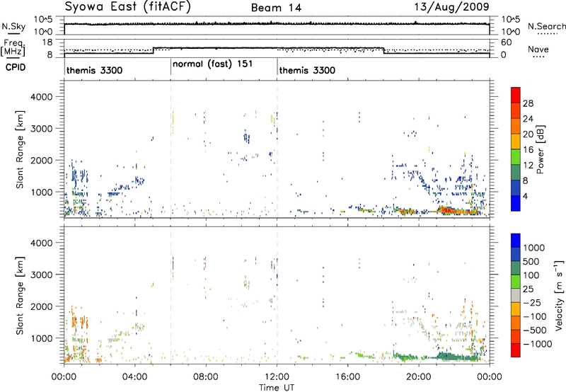This screenshot has height=392, width=566.
Task: Click the '12:00' time axis tick label
Action: tap(277, 377)
